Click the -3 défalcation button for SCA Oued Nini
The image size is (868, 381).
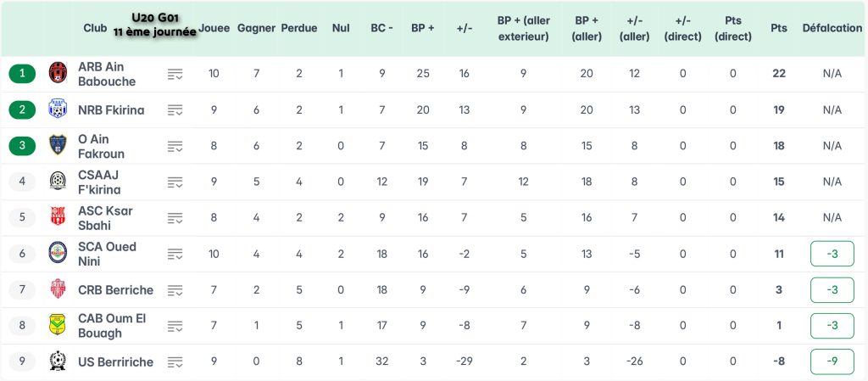tap(832, 254)
